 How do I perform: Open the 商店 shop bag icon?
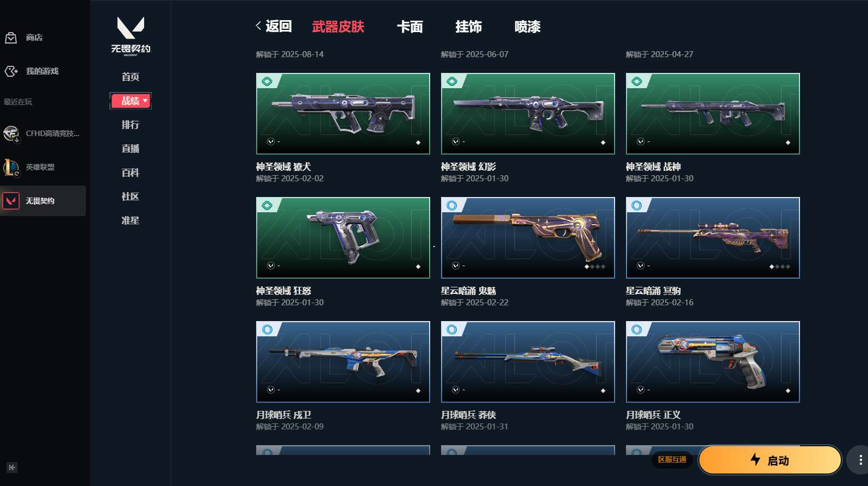pyautogui.click(x=11, y=38)
